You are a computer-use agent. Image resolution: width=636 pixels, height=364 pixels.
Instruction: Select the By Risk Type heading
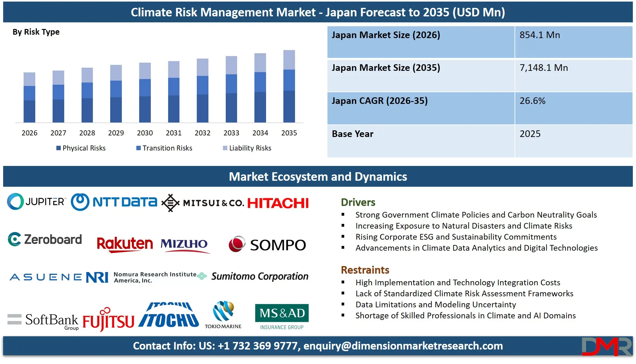36,31
